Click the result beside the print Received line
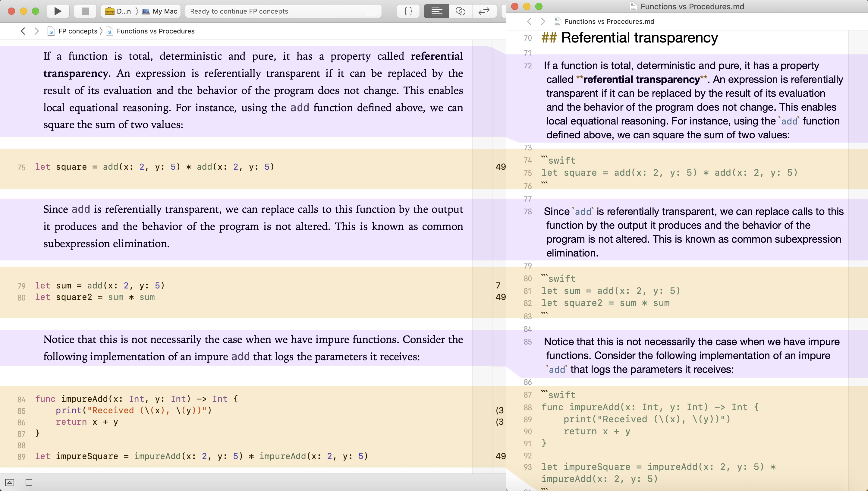Image resolution: width=868 pixels, height=491 pixels. (500, 410)
